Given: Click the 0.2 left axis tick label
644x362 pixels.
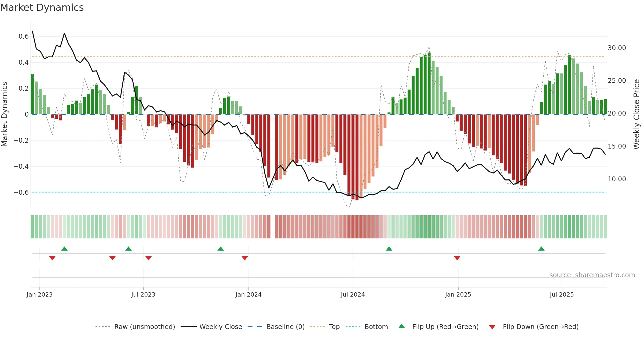Looking at the screenshot, I should tap(24, 88).
